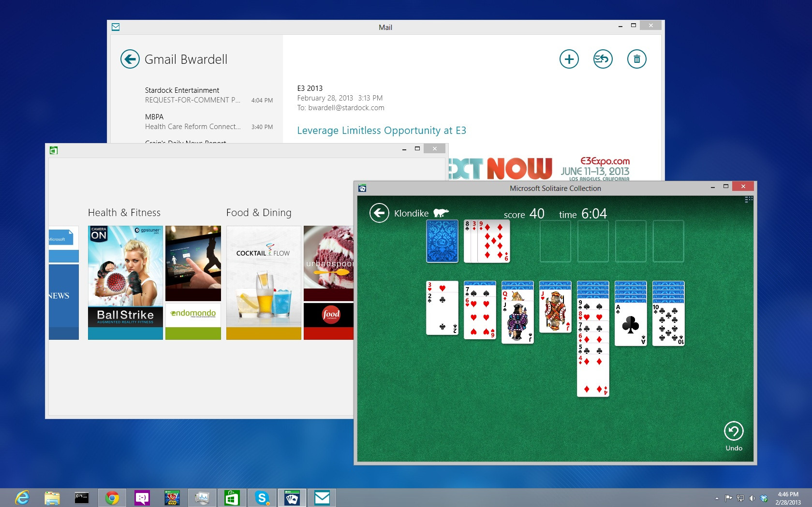Open the Food & Dining category in Store
The width and height of the screenshot is (812, 507).
click(259, 213)
